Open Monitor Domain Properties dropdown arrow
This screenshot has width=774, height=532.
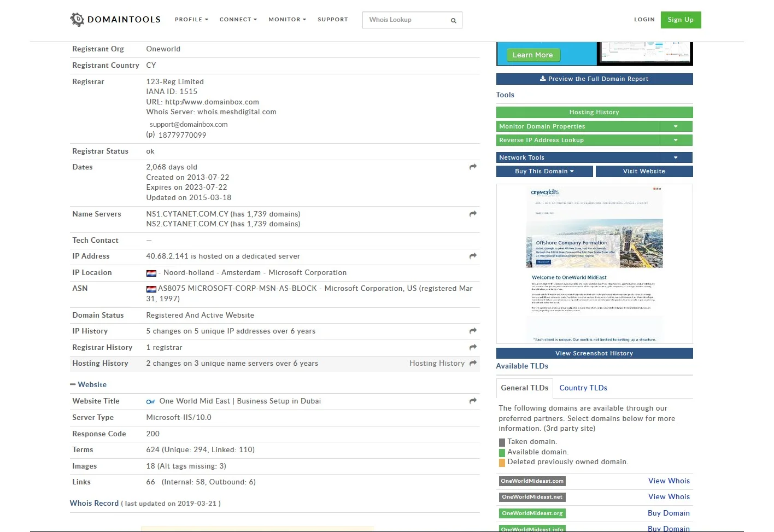(x=676, y=126)
